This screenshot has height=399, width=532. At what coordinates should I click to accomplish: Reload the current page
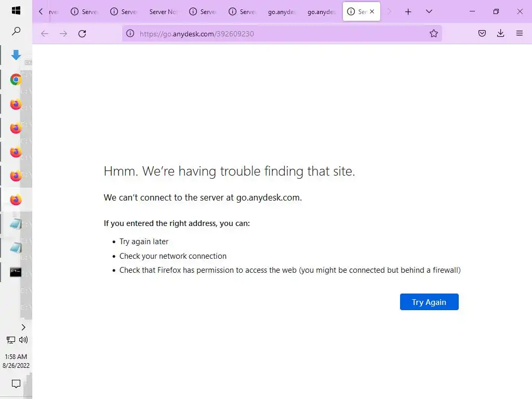point(82,34)
